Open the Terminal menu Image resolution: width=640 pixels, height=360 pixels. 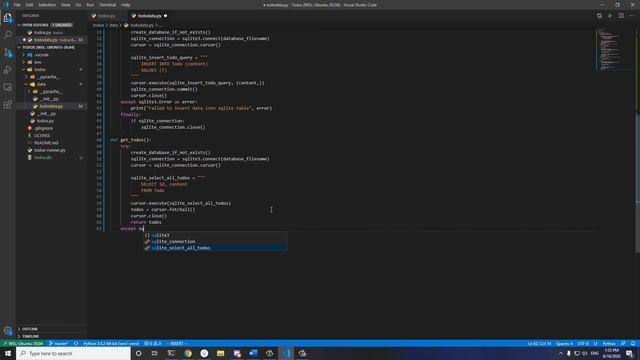(107, 5)
